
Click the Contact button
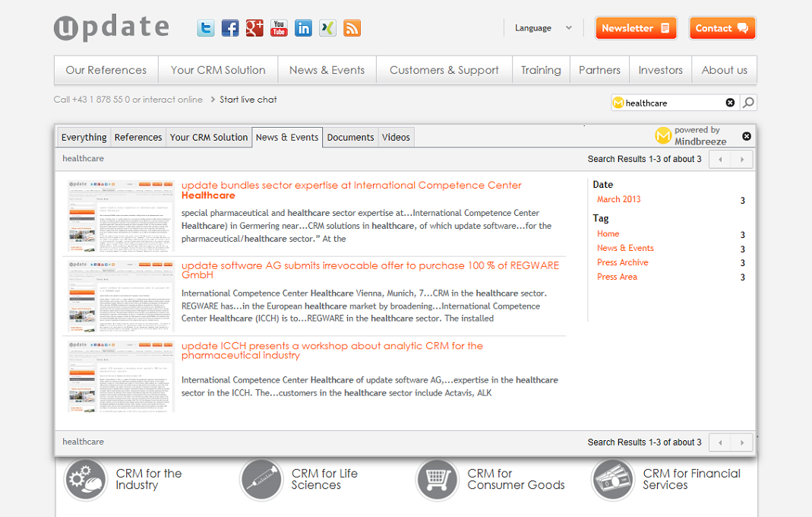[722, 28]
